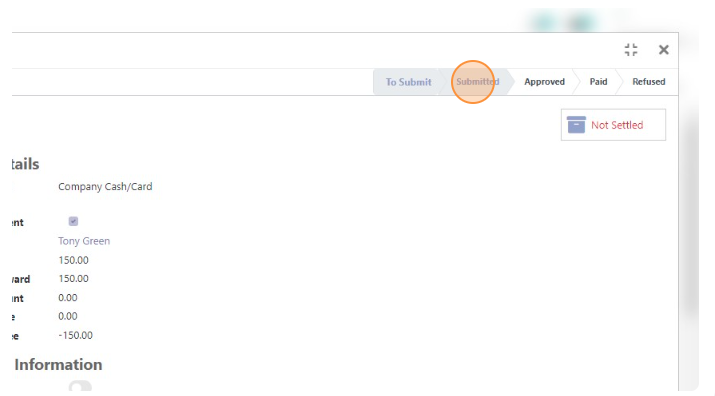Viewport: 715px width, 396px height.
Task: Click the first 0.00 amount value
Action: 67,298
